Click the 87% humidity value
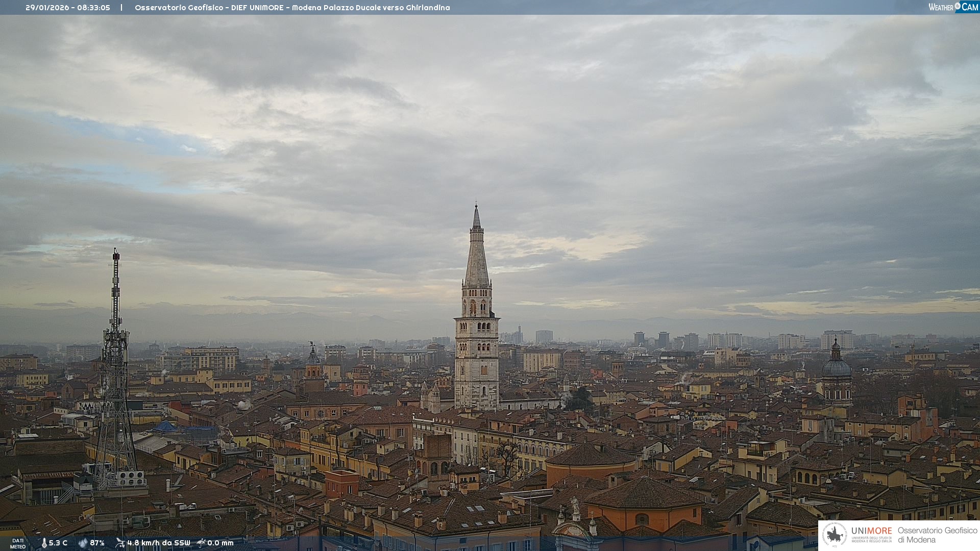 97,543
